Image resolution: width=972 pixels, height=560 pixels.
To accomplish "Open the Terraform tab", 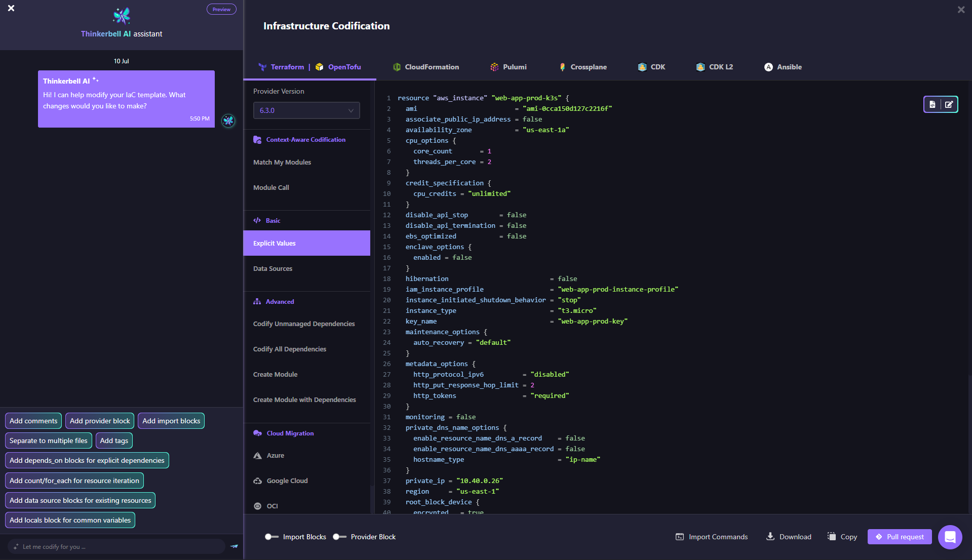I will (287, 67).
